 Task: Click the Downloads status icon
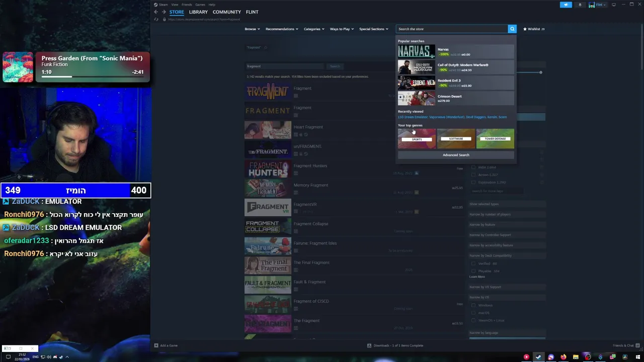coord(369,345)
